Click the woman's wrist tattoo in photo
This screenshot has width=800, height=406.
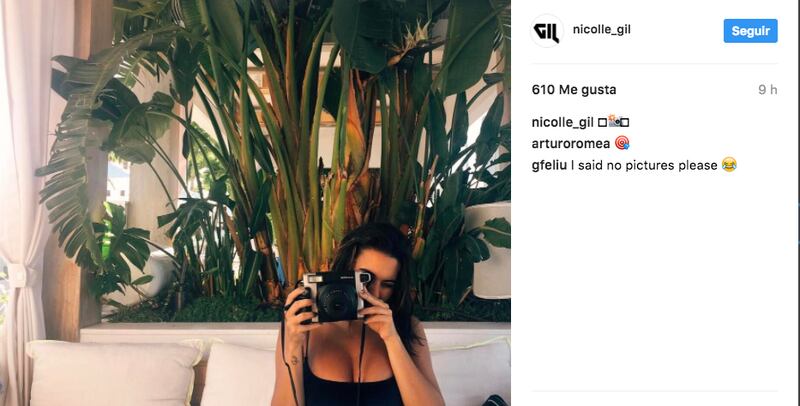tap(294, 361)
